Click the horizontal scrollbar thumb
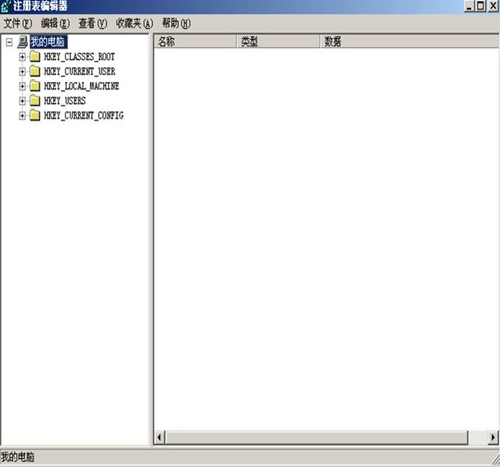The height and width of the screenshot is (467, 500). tap(317, 437)
